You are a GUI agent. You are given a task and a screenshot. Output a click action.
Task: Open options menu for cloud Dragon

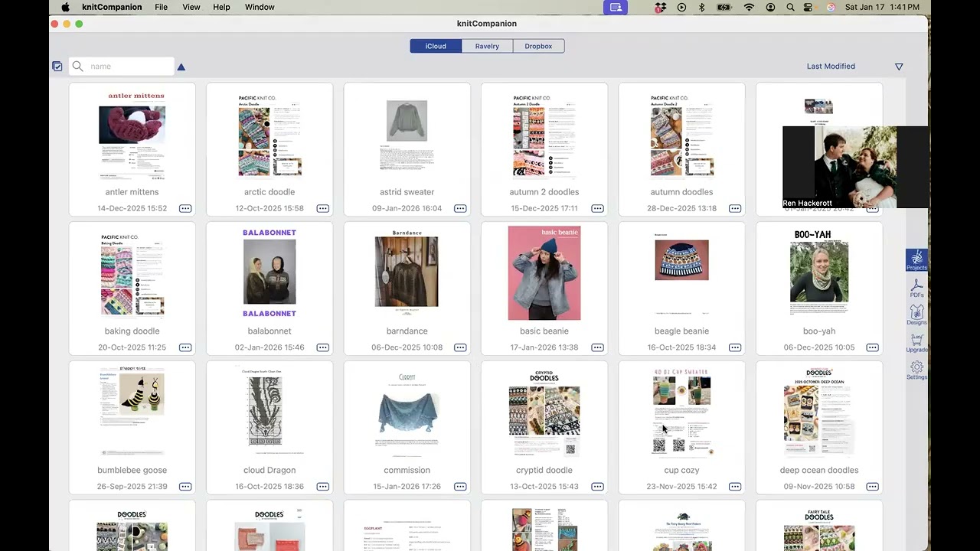322,487
